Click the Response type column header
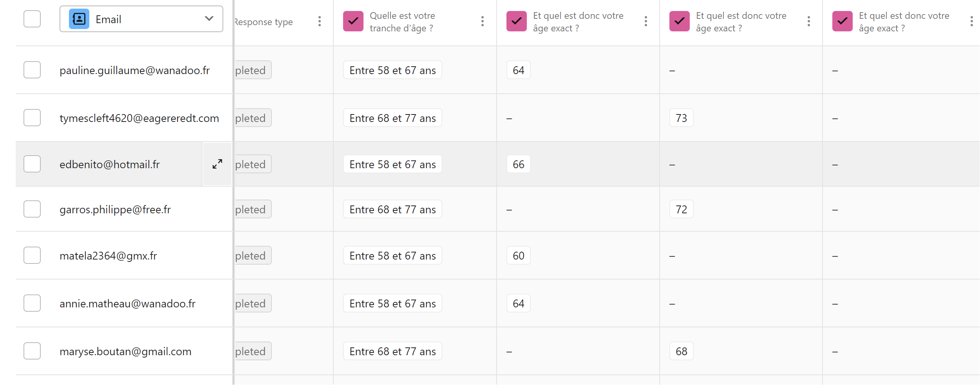Viewport: 980px width, 385px height. coord(264,22)
